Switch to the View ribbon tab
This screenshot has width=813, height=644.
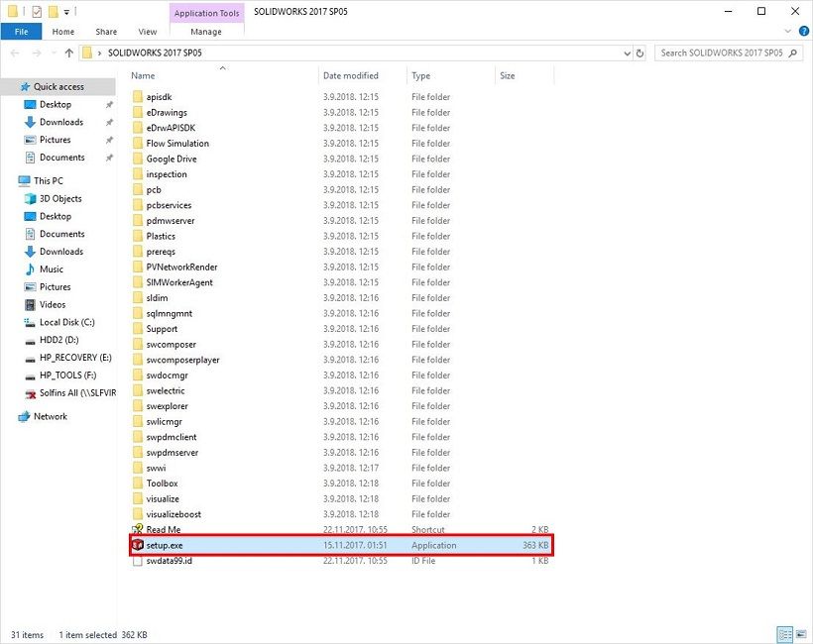(x=147, y=32)
